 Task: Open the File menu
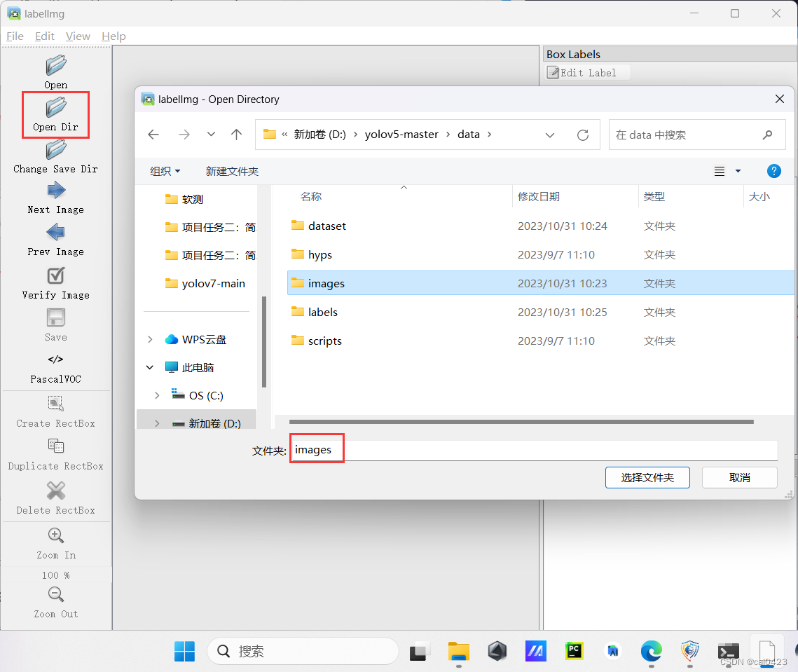(x=15, y=36)
